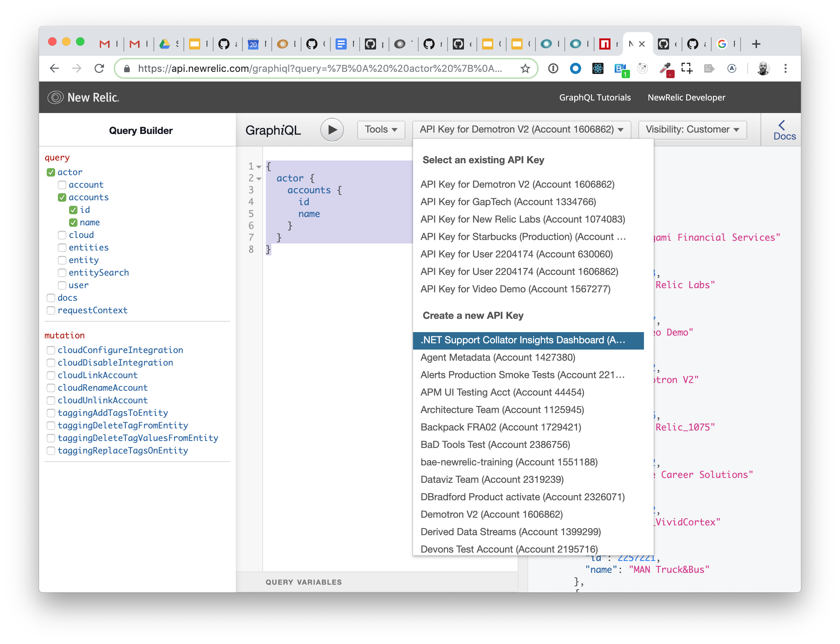Bookmark page with the star icon
The width and height of the screenshot is (840, 644).
[525, 69]
